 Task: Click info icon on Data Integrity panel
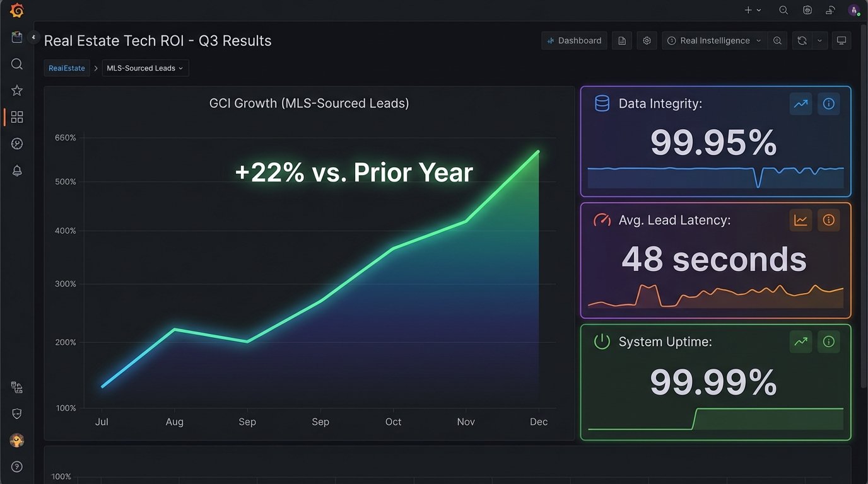828,104
